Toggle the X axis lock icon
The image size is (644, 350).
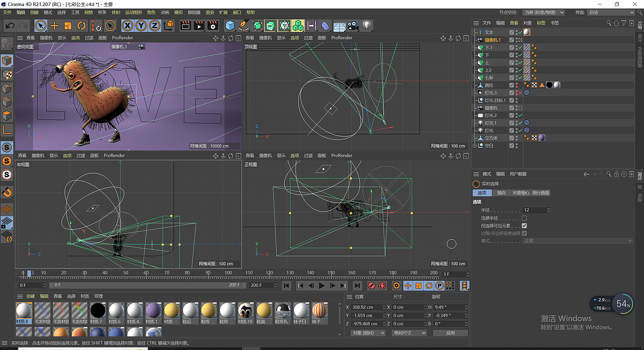pos(128,26)
